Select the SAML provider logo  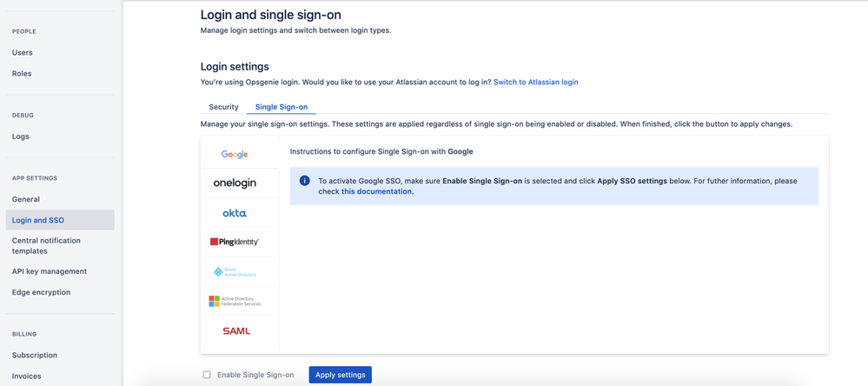point(236,331)
